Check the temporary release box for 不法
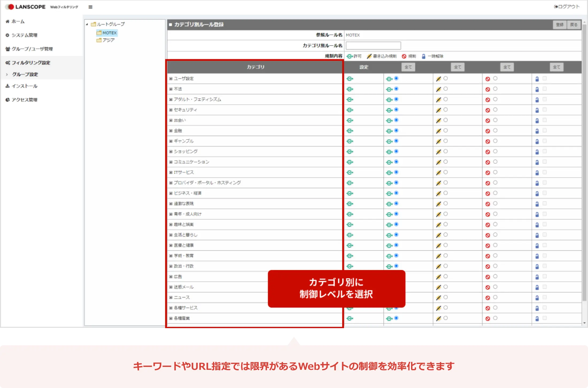Screen dimensions: 588x388 click(545, 89)
